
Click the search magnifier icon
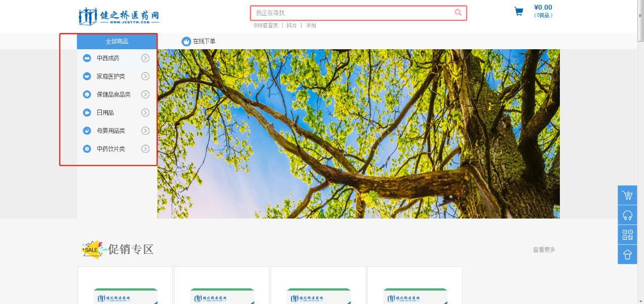[x=458, y=13]
